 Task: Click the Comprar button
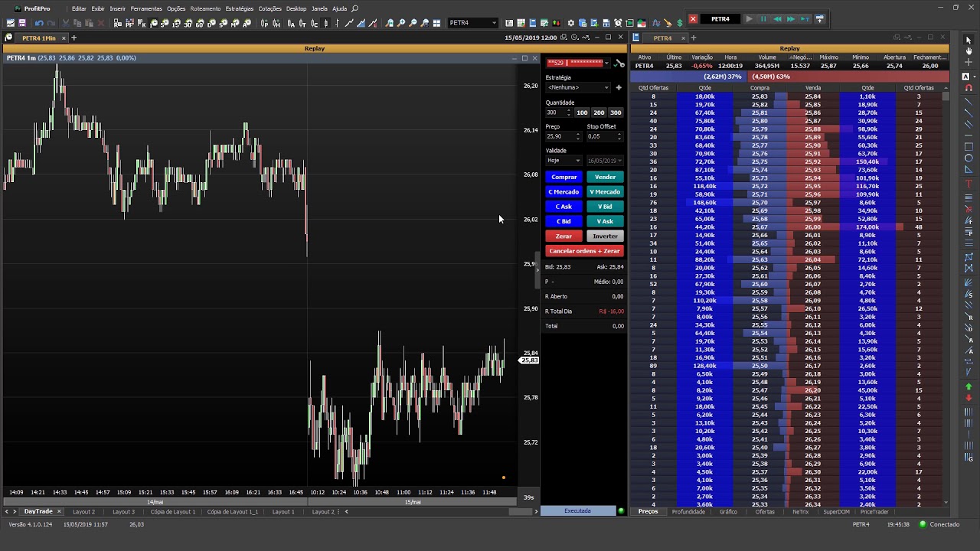point(563,177)
